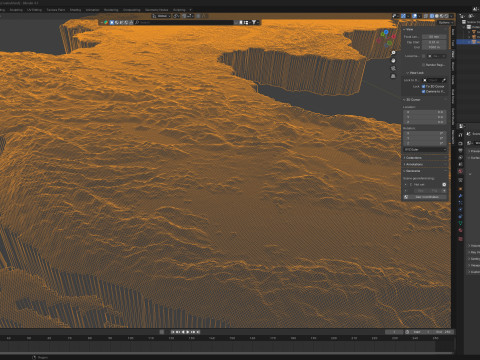Click the zoom view magnifier icon
Screen dimensions: 480x360
tap(393, 53)
